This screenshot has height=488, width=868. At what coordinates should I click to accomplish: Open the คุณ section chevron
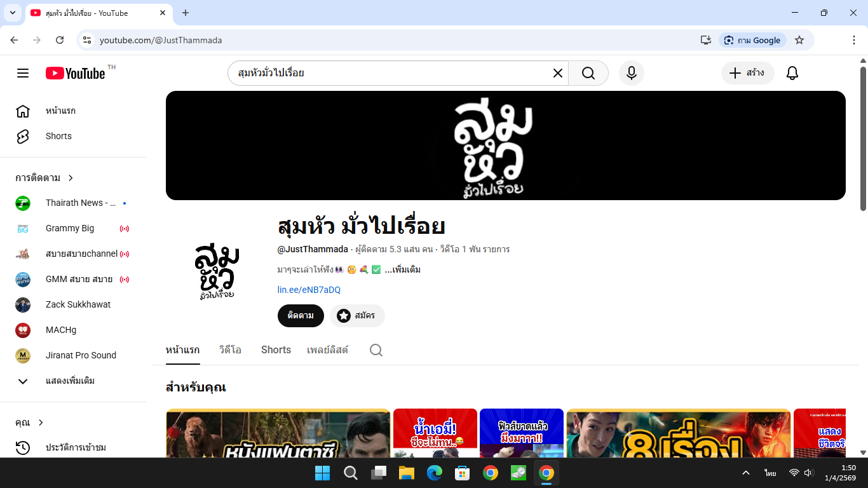pos(41,423)
